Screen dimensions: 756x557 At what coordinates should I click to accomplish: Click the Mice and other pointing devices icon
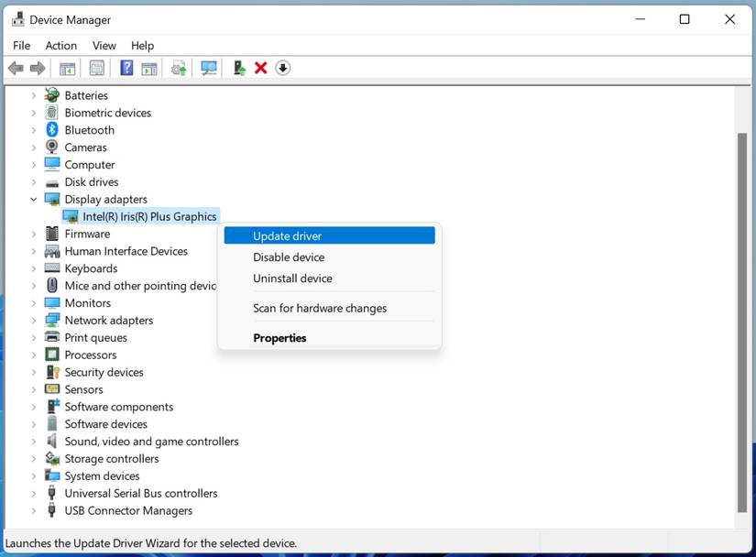coord(52,285)
